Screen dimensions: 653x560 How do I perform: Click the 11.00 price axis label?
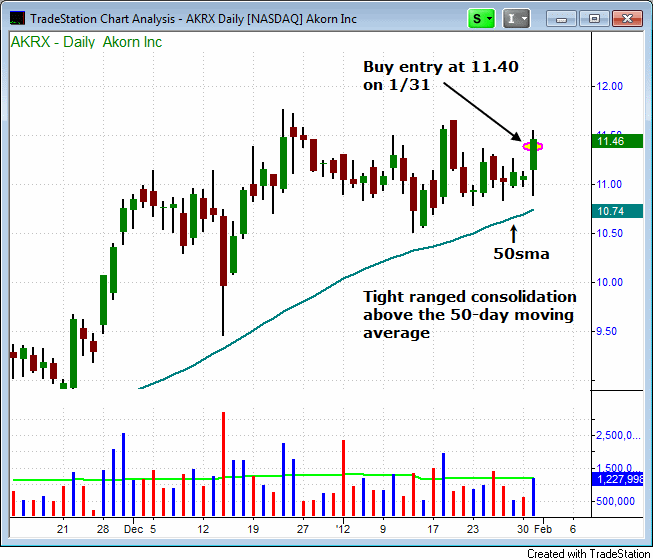pos(609,184)
